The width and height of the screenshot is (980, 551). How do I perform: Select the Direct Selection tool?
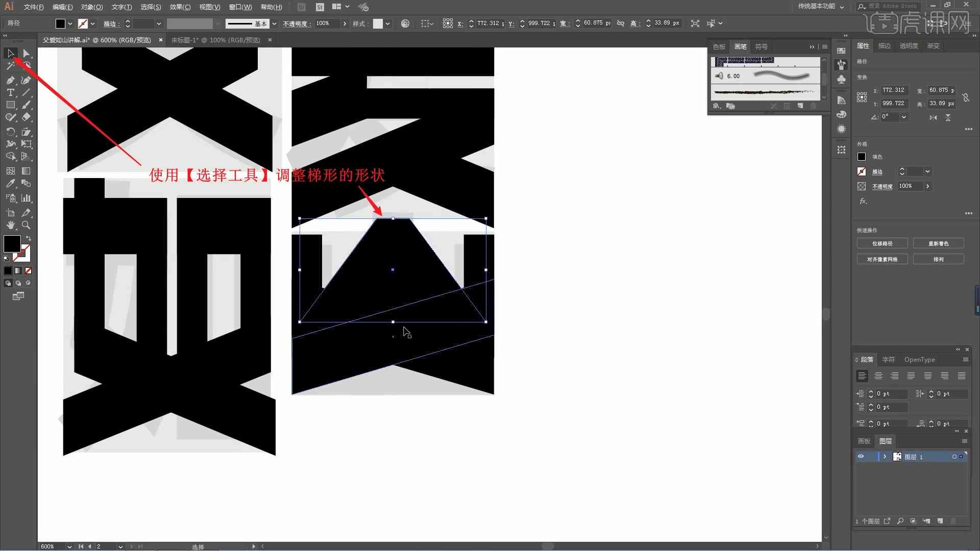tap(25, 53)
